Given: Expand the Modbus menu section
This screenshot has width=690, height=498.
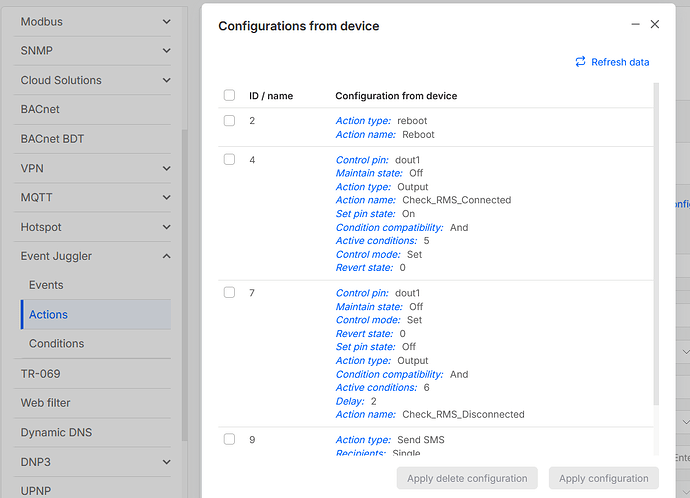Looking at the screenshot, I should click(166, 21).
